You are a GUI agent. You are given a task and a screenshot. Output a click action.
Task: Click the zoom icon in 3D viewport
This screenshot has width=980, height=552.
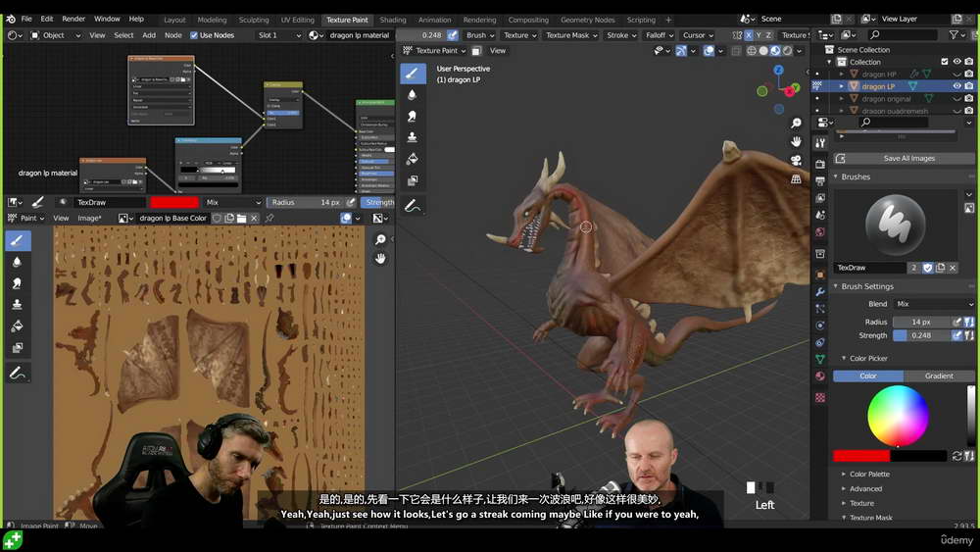pos(796,124)
